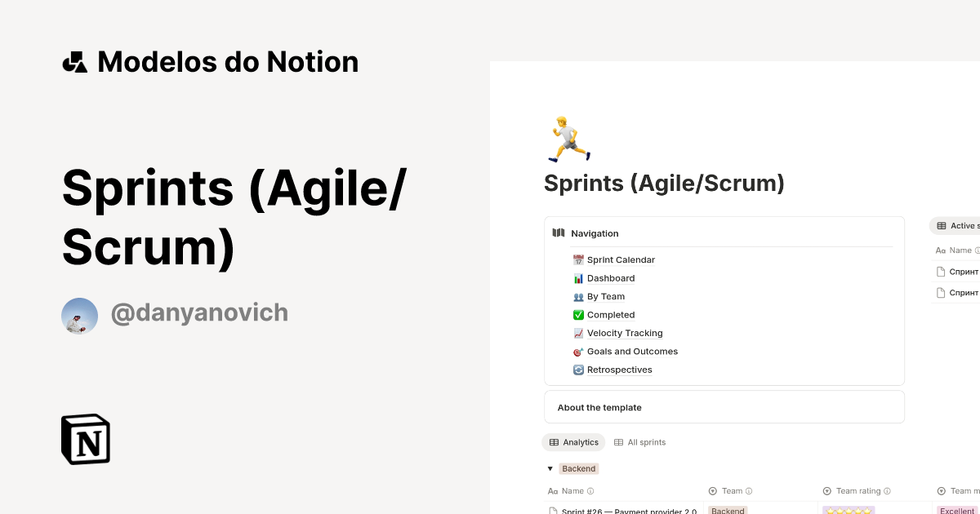Open the Team column header dropdown
980x514 pixels.
732,490
